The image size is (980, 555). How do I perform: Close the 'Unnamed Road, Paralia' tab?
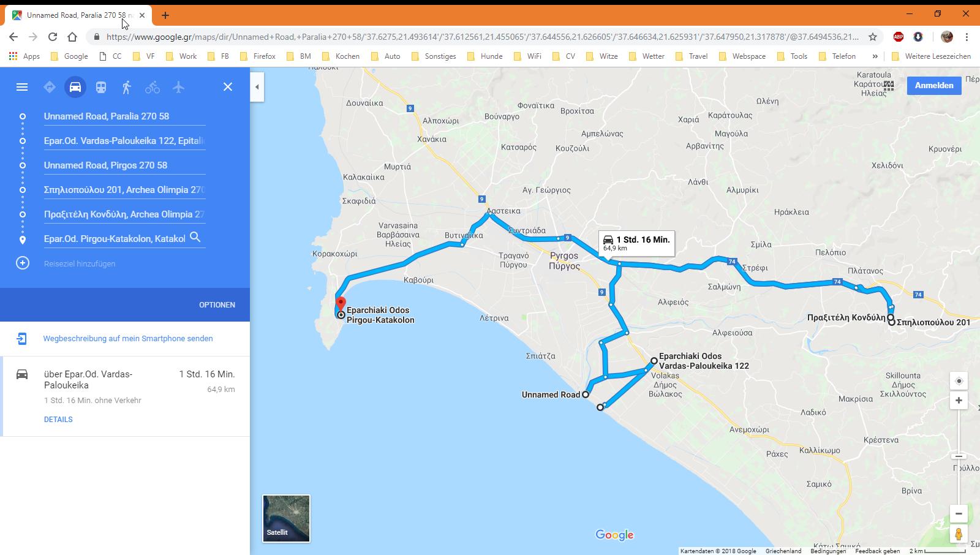pos(142,15)
